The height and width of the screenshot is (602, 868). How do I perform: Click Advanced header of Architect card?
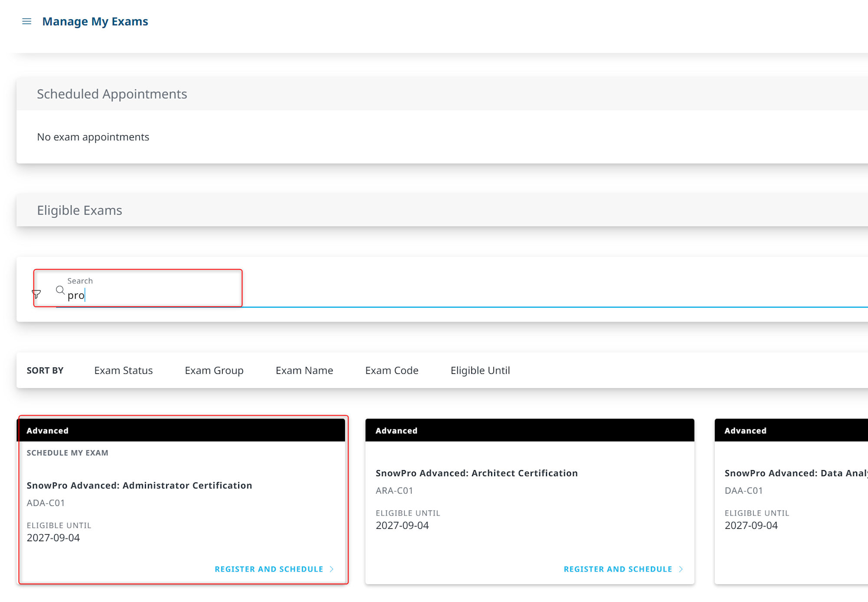(x=529, y=431)
